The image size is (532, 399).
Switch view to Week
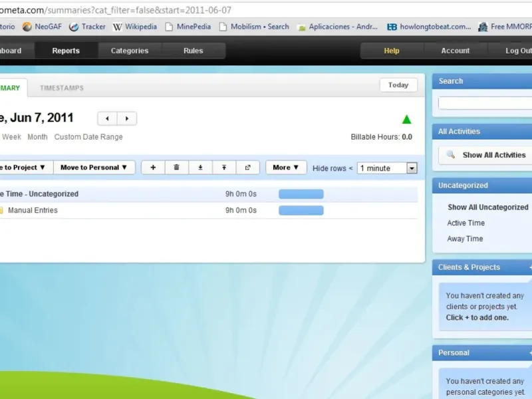point(11,137)
